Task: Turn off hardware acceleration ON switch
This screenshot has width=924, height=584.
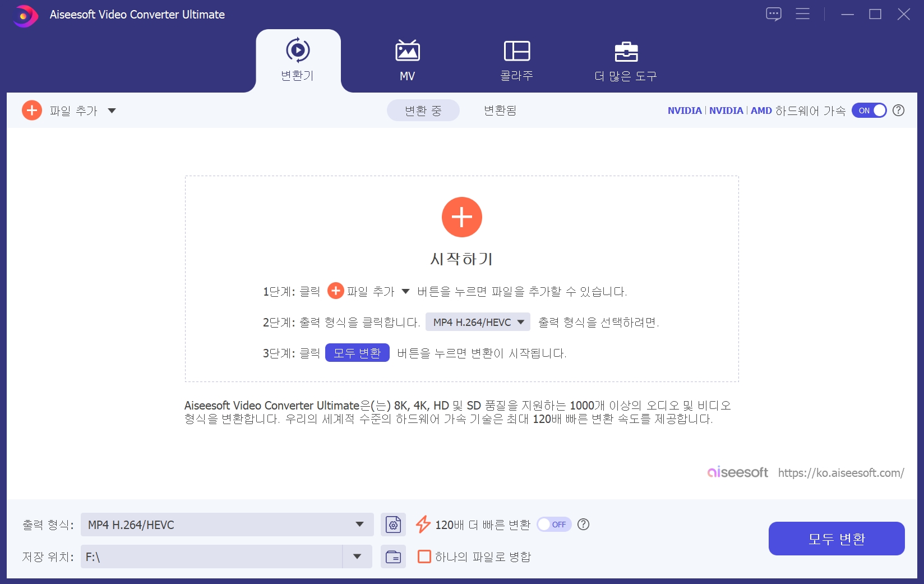Action: point(869,111)
